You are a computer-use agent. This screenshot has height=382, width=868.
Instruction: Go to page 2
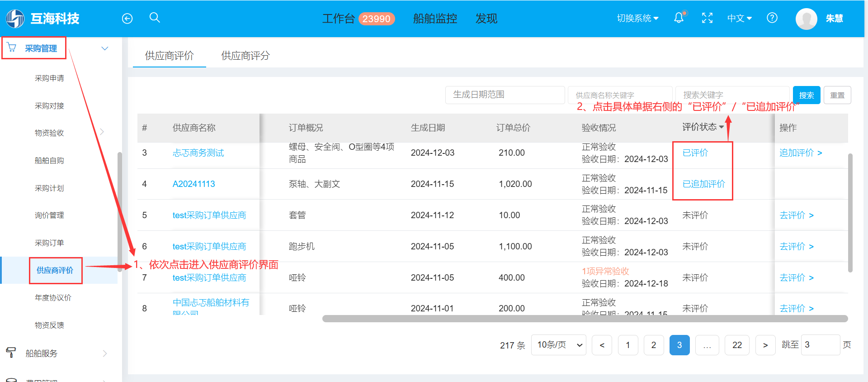coord(653,345)
